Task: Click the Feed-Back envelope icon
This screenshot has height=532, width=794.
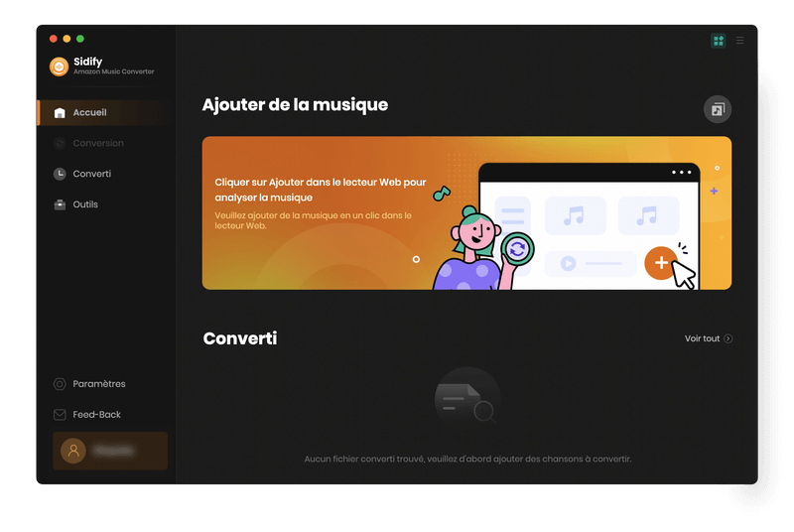Action: pos(60,415)
